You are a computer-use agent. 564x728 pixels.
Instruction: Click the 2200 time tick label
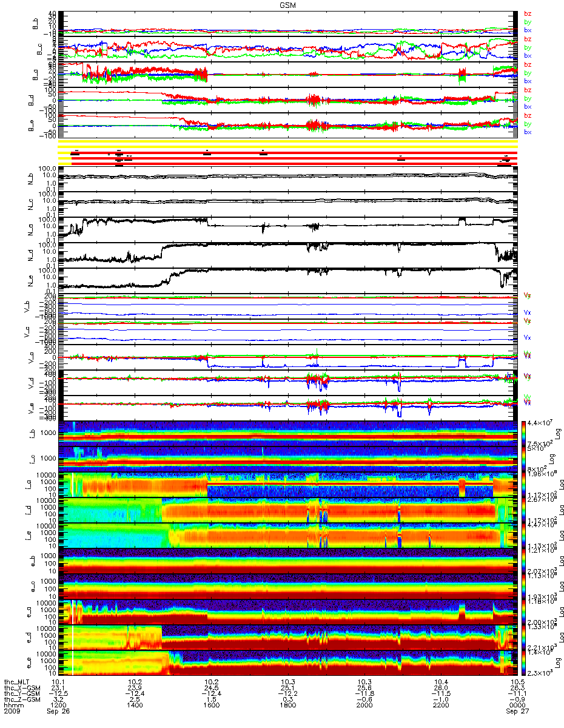(440, 706)
